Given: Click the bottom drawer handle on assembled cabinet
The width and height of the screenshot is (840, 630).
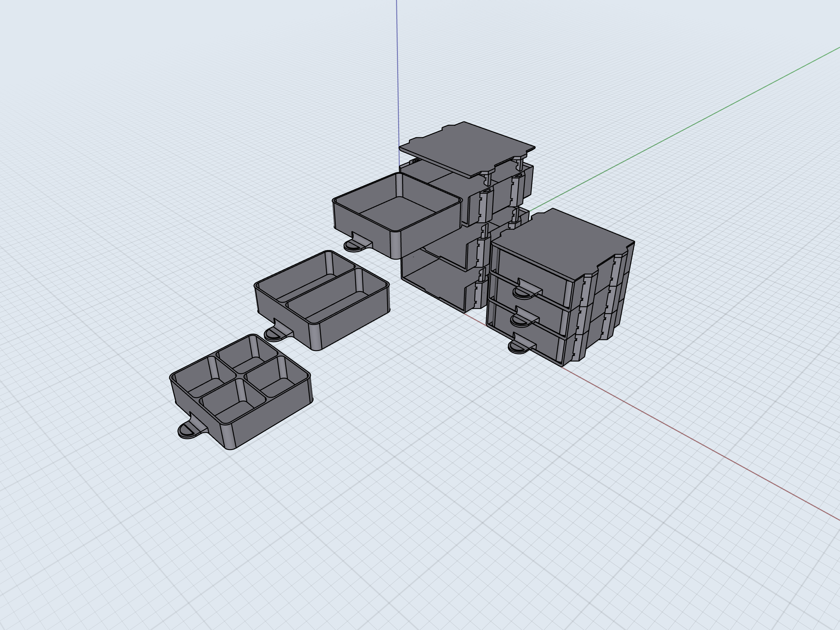Looking at the screenshot, I should [x=521, y=344].
